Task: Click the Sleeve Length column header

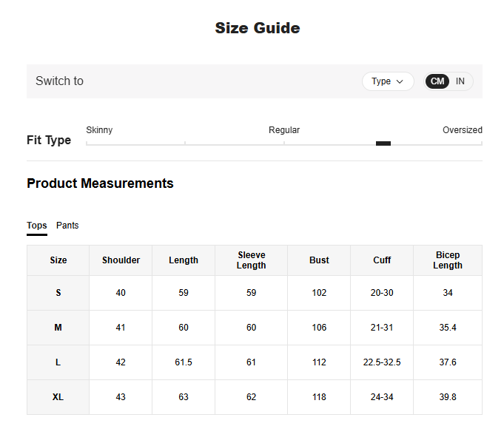Action: click(251, 260)
